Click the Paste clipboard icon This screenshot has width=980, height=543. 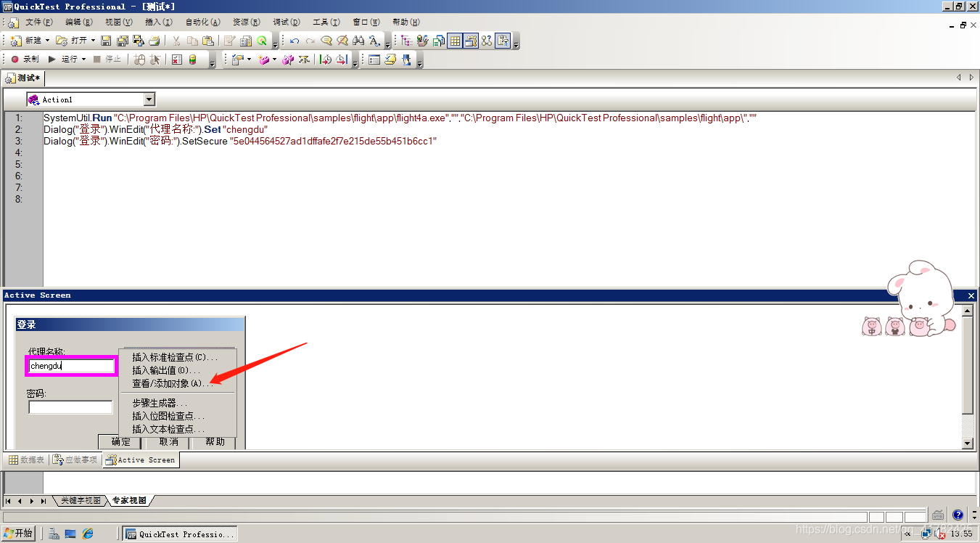point(208,41)
